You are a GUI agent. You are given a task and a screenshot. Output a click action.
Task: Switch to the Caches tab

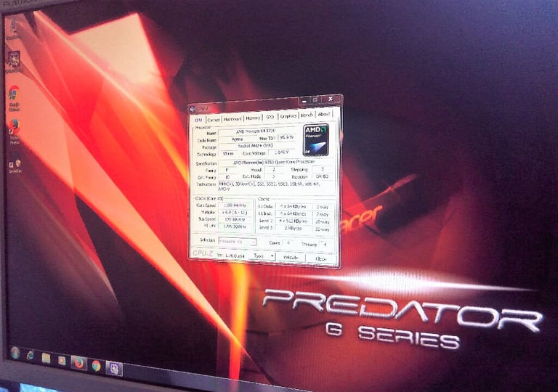coord(214,120)
